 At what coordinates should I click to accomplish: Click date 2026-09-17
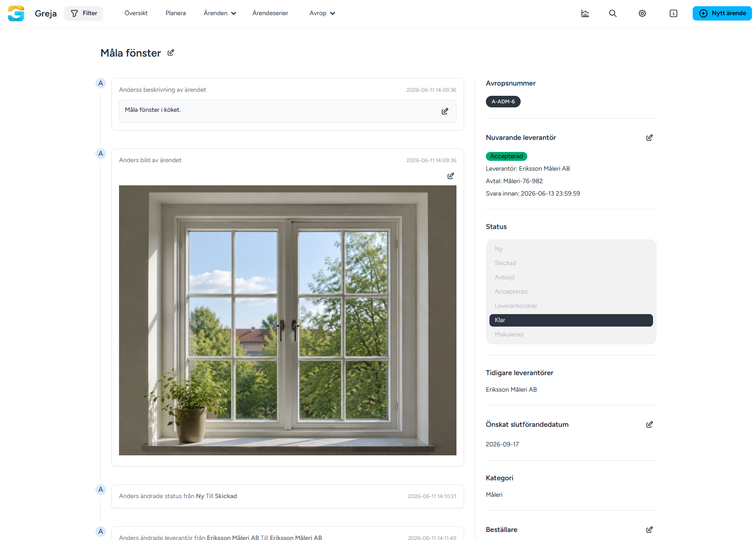click(x=502, y=444)
